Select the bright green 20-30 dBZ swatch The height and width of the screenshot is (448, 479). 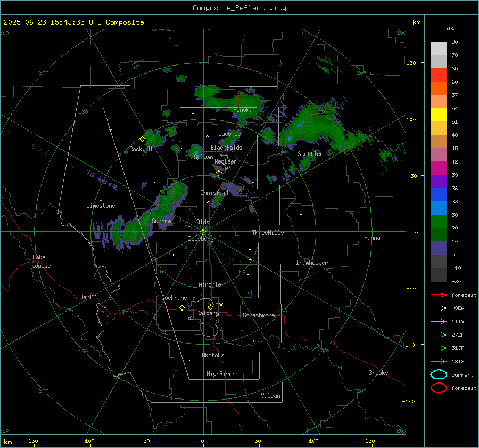tap(439, 222)
